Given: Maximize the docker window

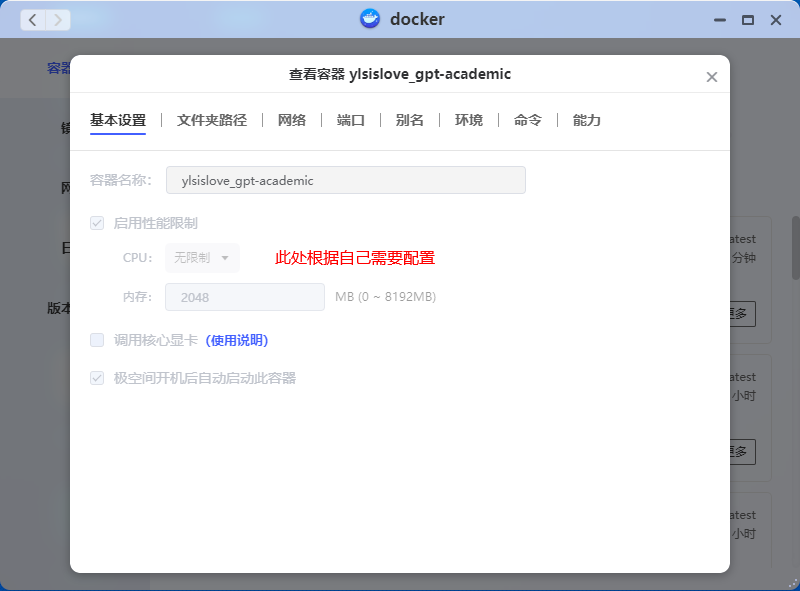Looking at the screenshot, I should [x=747, y=20].
